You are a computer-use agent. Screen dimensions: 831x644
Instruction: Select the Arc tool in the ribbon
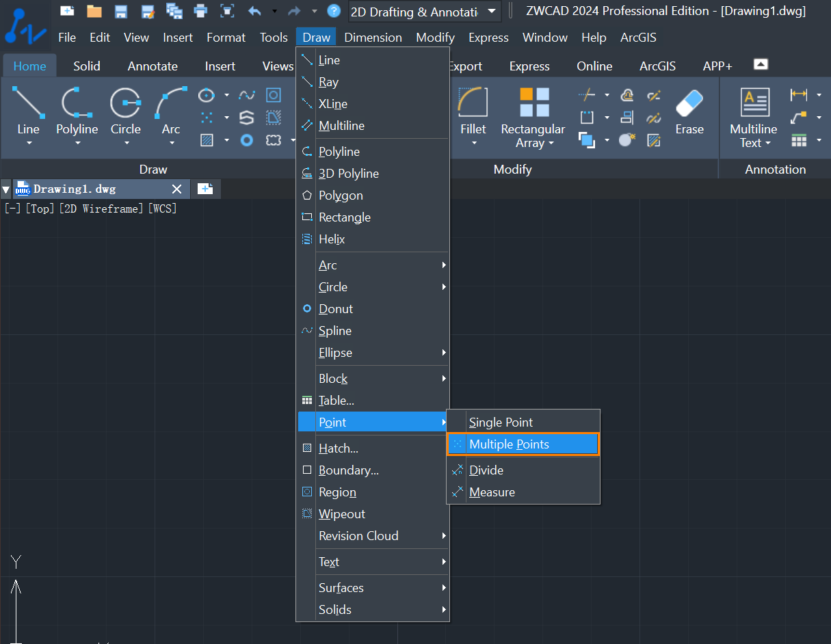(171, 109)
